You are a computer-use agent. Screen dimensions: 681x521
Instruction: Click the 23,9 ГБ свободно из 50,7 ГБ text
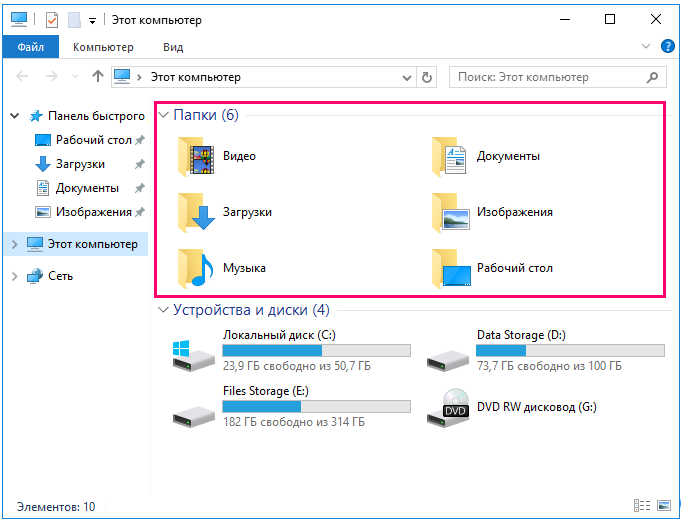point(297,366)
